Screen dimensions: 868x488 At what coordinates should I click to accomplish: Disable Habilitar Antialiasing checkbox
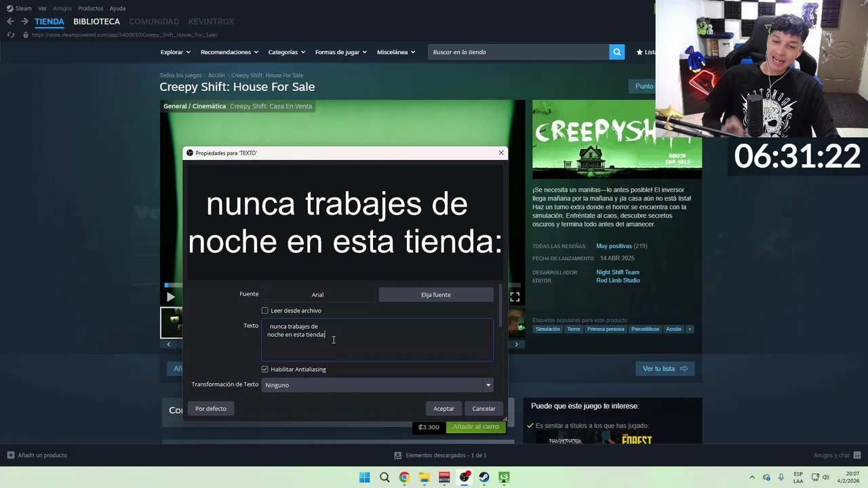coord(265,369)
